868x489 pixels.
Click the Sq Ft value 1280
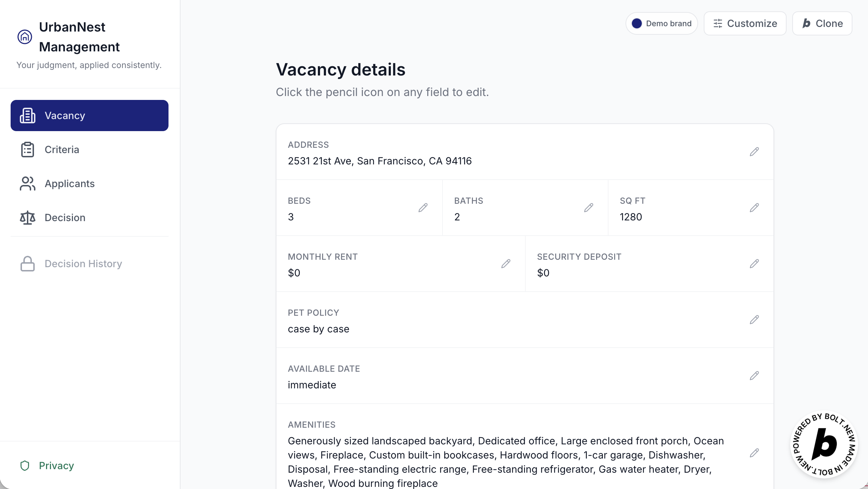(x=631, y=217)
